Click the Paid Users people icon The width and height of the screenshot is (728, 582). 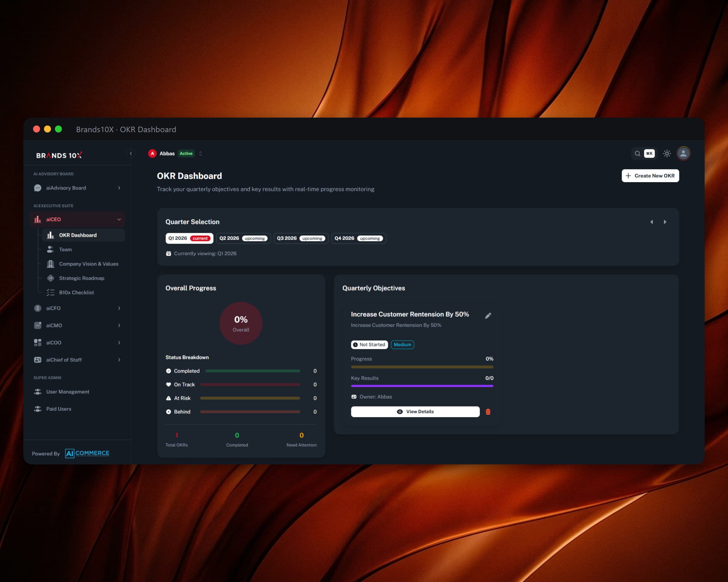38,409
